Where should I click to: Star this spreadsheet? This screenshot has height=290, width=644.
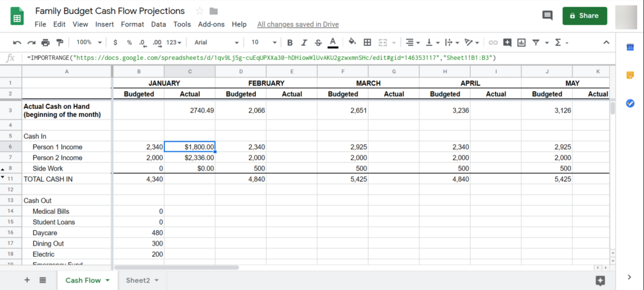pos(200,11)
